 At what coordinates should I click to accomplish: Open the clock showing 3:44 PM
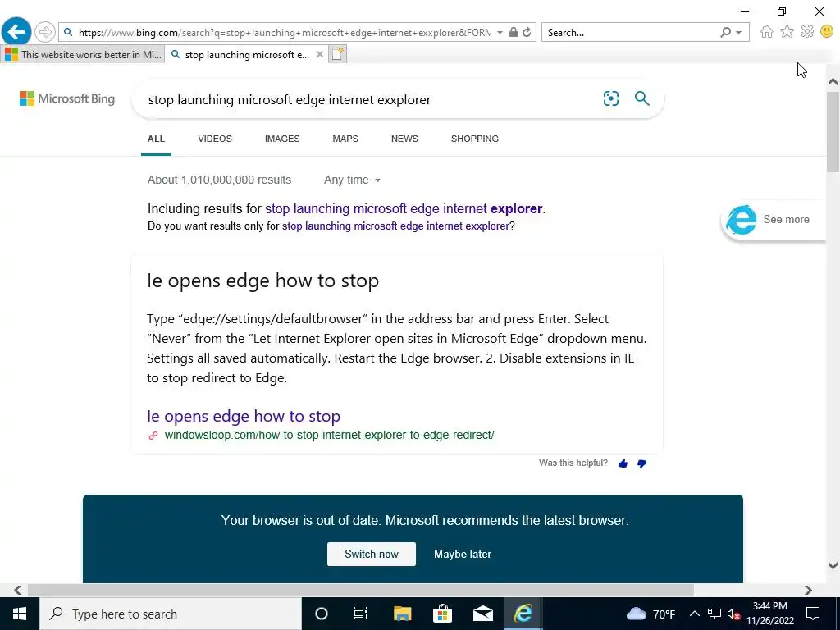[x=770, y=614]
